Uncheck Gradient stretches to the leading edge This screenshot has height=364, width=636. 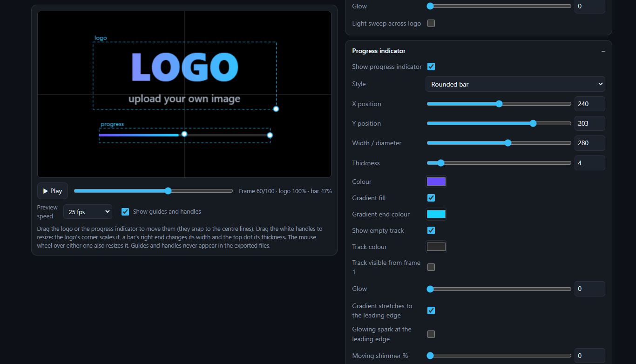coord(431,310)
